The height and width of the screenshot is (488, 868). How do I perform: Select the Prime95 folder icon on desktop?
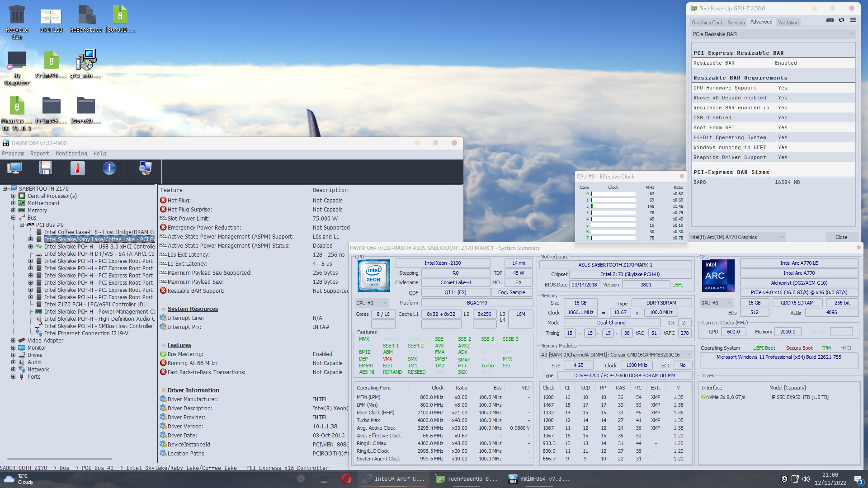click(51, 110)
